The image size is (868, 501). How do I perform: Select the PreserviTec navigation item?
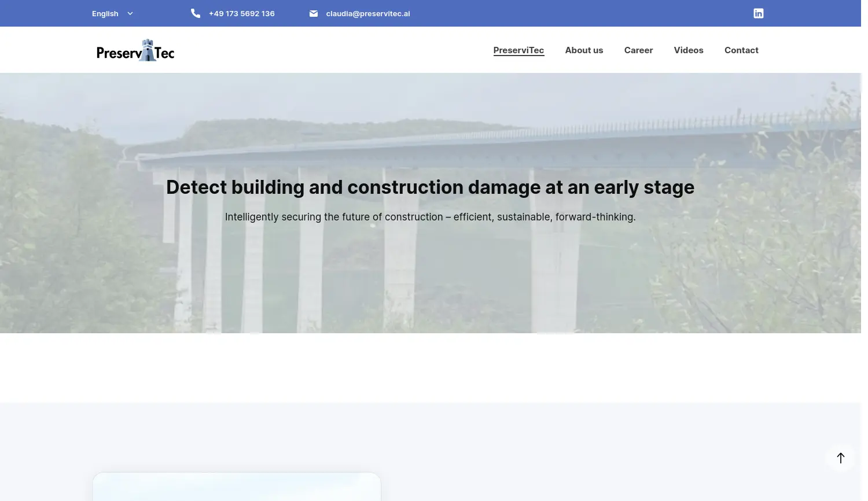(x=518, y=50)
